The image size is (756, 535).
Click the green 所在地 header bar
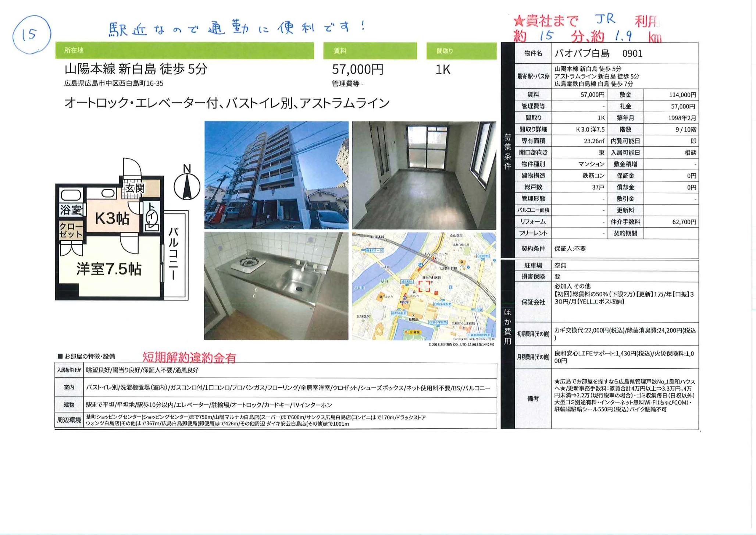[184, 50]
